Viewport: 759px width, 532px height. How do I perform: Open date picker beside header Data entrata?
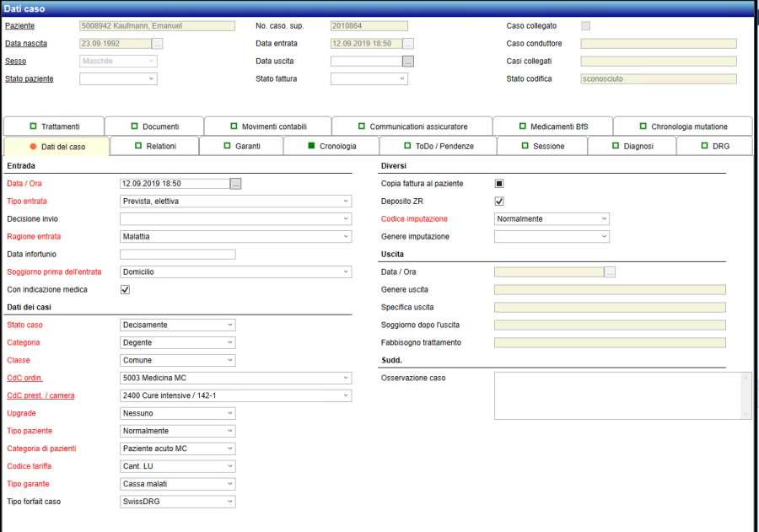[408, 43]
